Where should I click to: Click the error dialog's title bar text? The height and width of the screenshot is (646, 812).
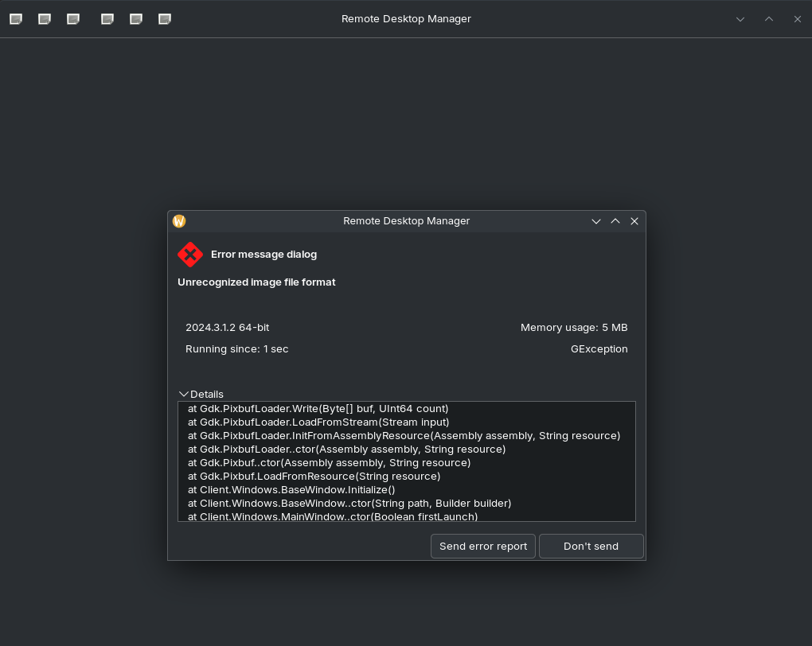406,221
